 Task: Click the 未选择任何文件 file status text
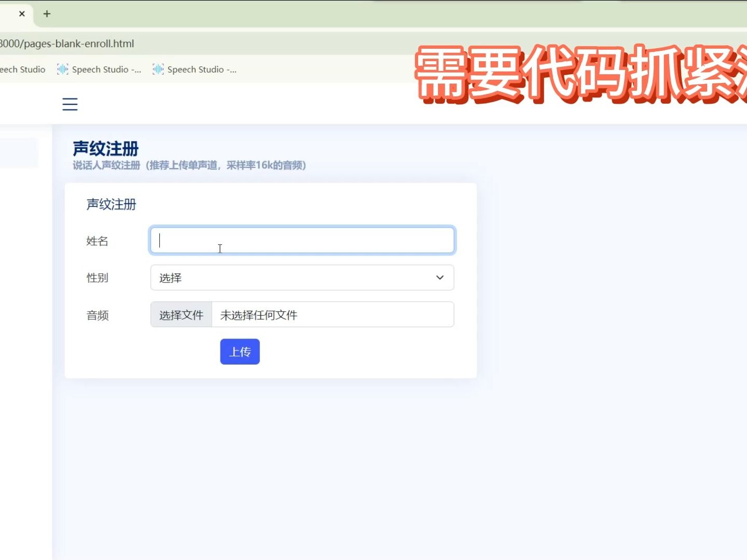coord(259,315)
